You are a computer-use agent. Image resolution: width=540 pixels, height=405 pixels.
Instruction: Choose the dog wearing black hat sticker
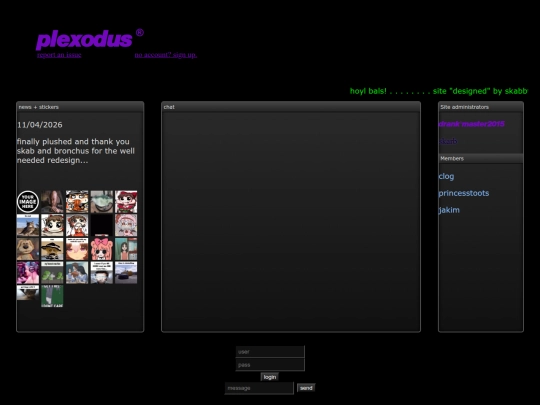[x=52, y=249]
